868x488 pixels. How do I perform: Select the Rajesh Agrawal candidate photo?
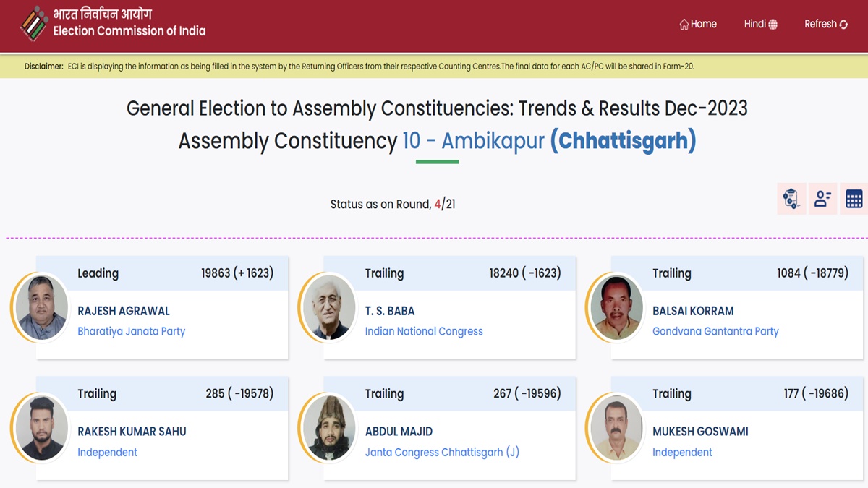pos(42,307)
